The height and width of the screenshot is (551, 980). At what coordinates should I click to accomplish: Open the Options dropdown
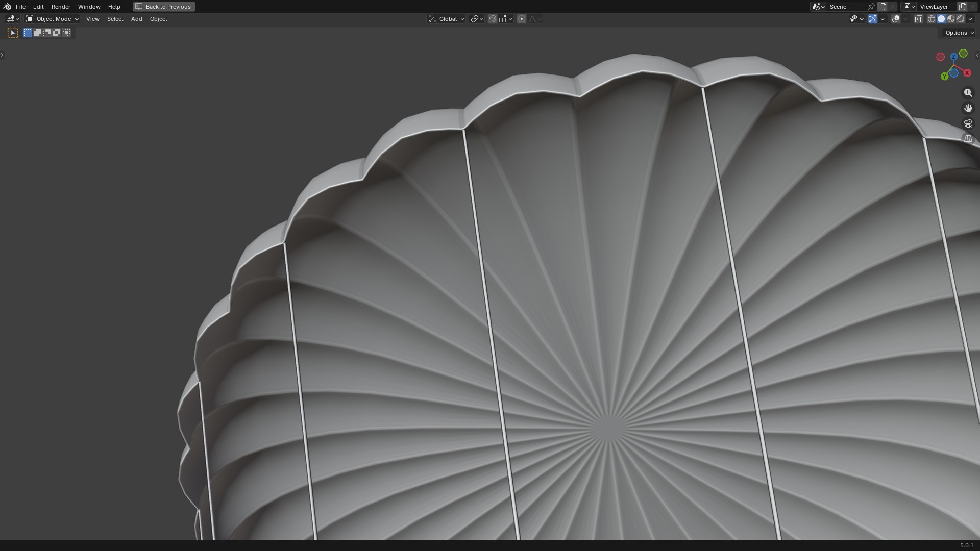pyautogui.click(x=959, y=33)
